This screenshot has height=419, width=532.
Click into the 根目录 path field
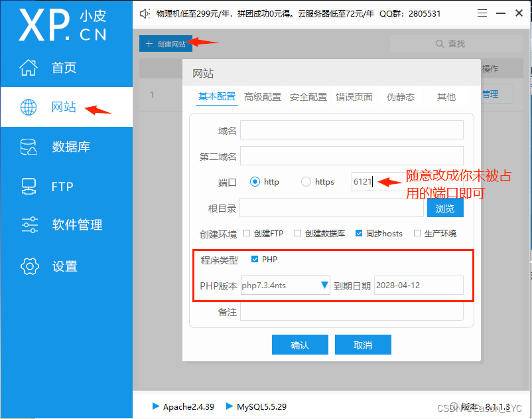point(332,208)
